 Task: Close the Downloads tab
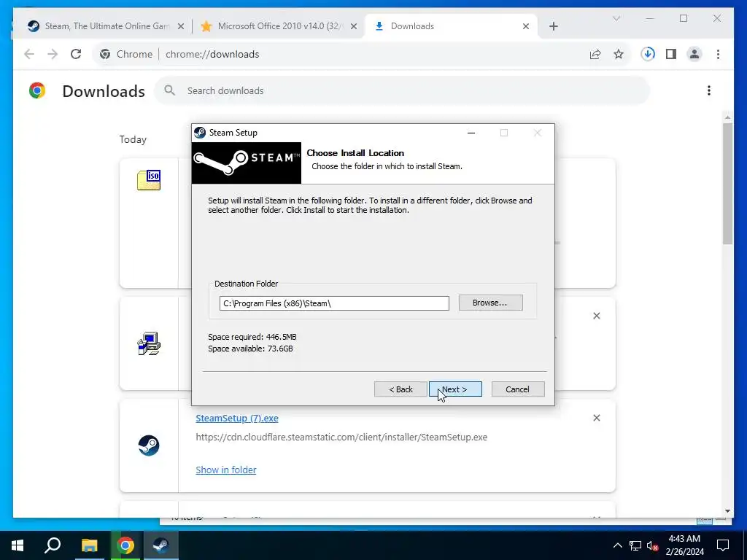(525, 27)
